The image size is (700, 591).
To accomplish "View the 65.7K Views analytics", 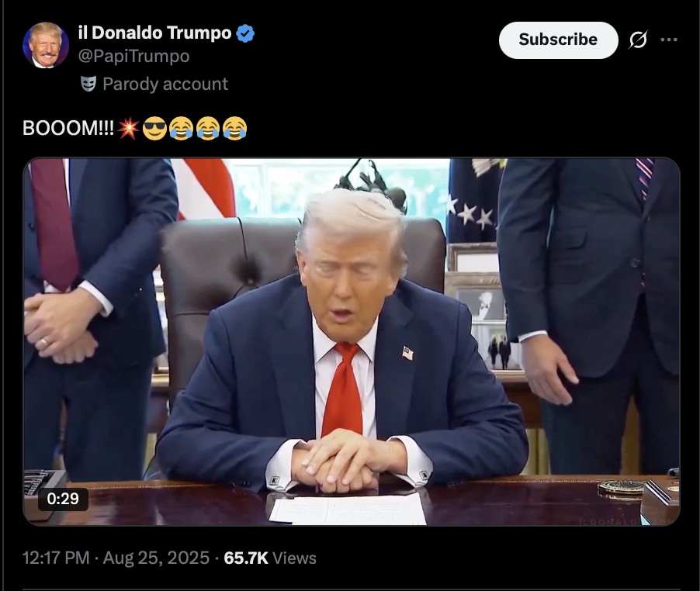I will pos(270,558).
